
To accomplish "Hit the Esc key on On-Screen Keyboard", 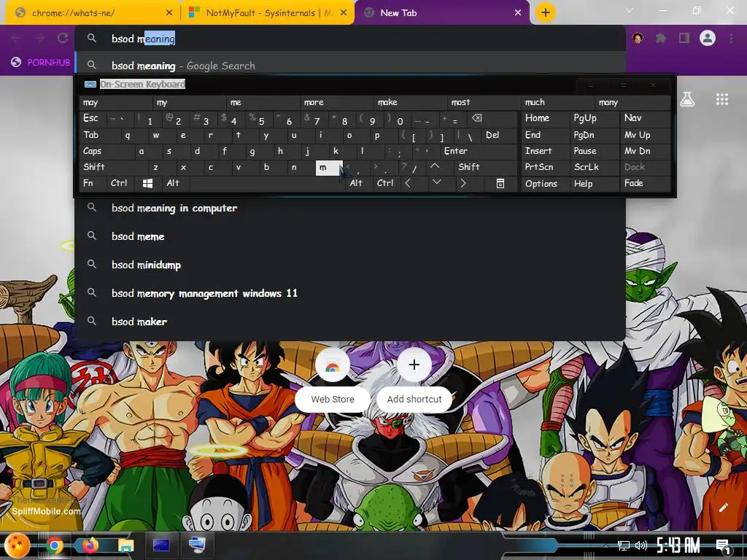I will 93,119.
